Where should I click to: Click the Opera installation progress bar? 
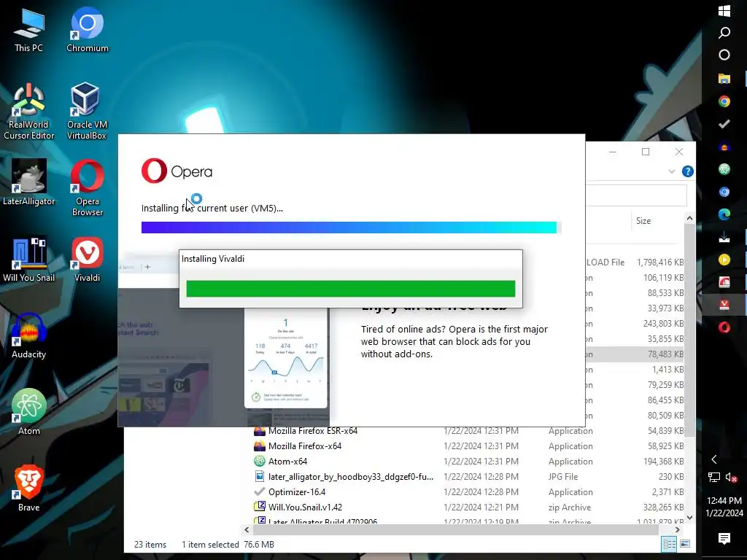(x=351, y=227)
